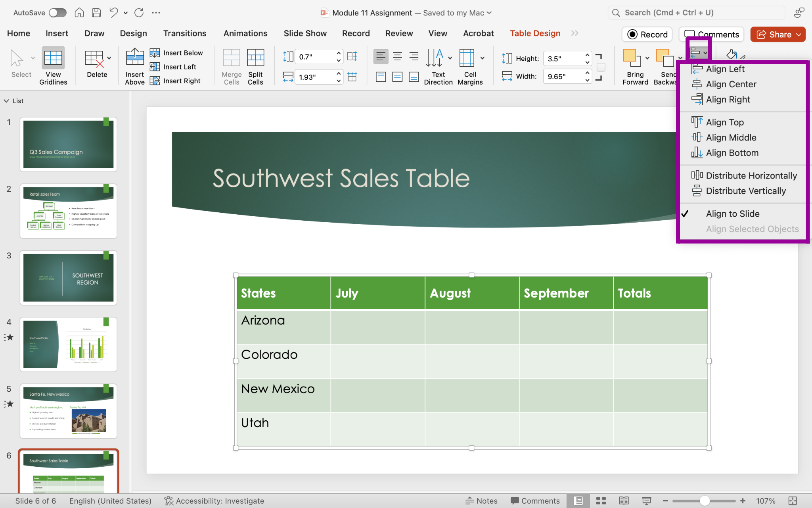This screenshot has height=508, width=812.
Task: Select Align to Slide option
Action: 733,214
